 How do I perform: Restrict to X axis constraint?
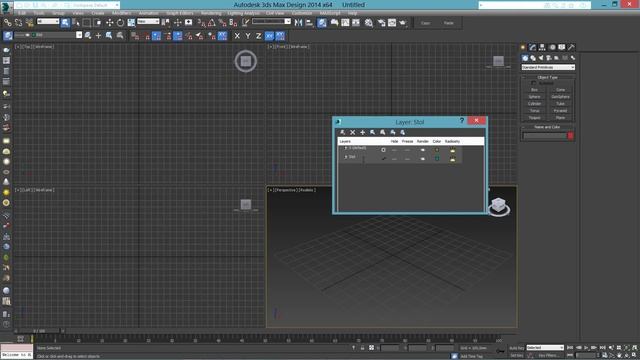click(237, 36)
